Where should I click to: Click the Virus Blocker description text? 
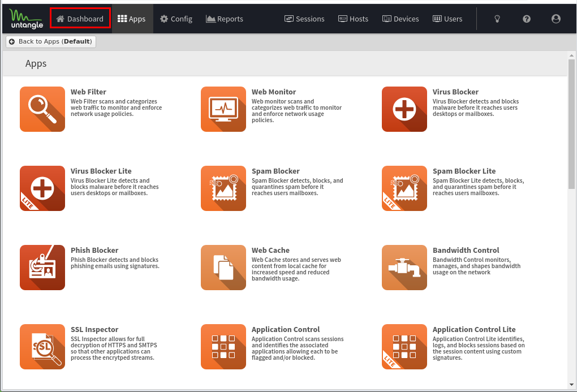[476, 107]
